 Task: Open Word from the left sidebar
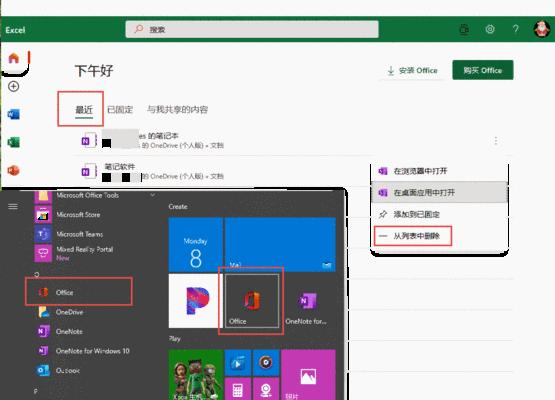[13, 114]
